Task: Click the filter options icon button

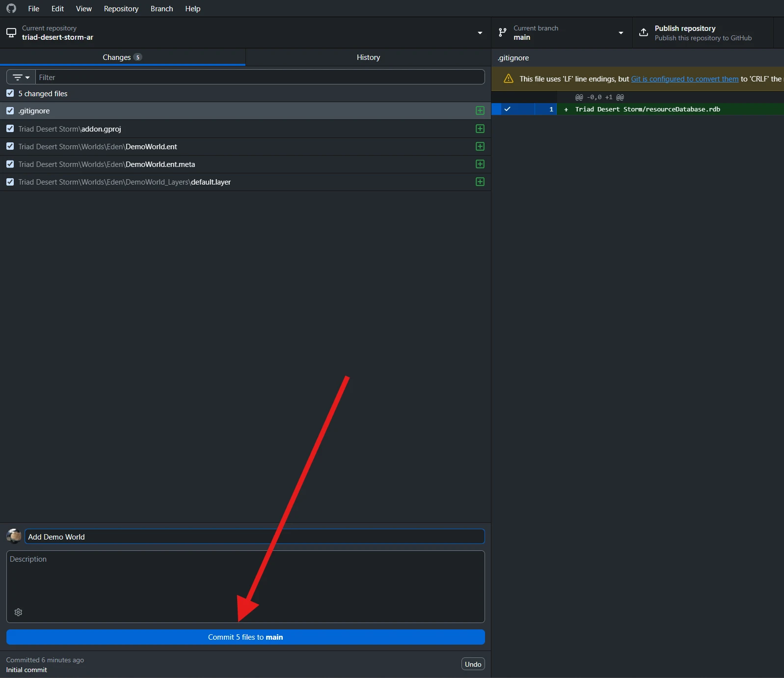Action: (x=21, y=77)
